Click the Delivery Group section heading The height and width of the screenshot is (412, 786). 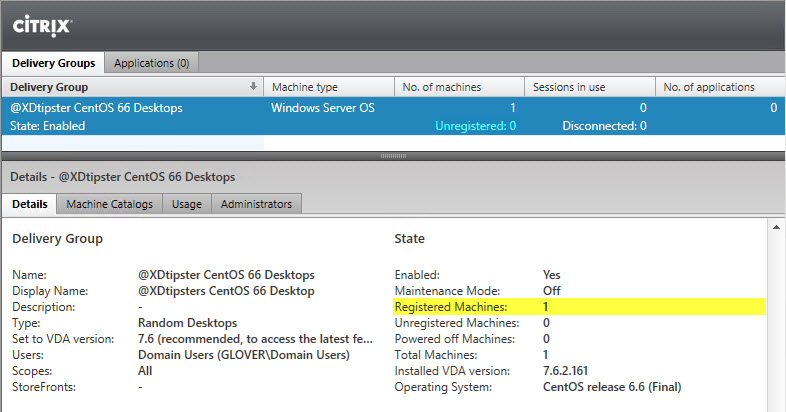coord(58,239)
